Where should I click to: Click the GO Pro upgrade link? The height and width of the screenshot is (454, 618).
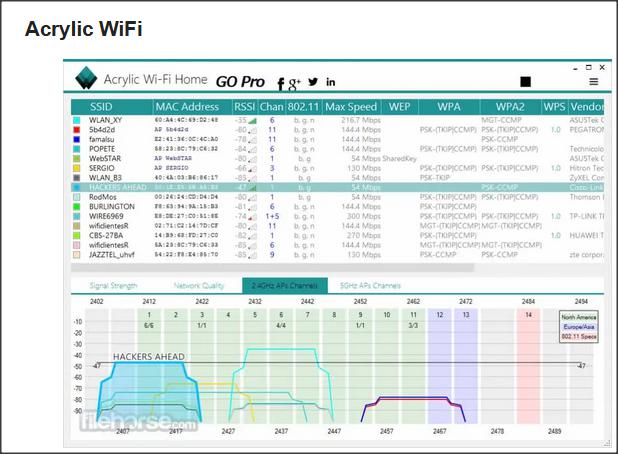tap(240, 82)
